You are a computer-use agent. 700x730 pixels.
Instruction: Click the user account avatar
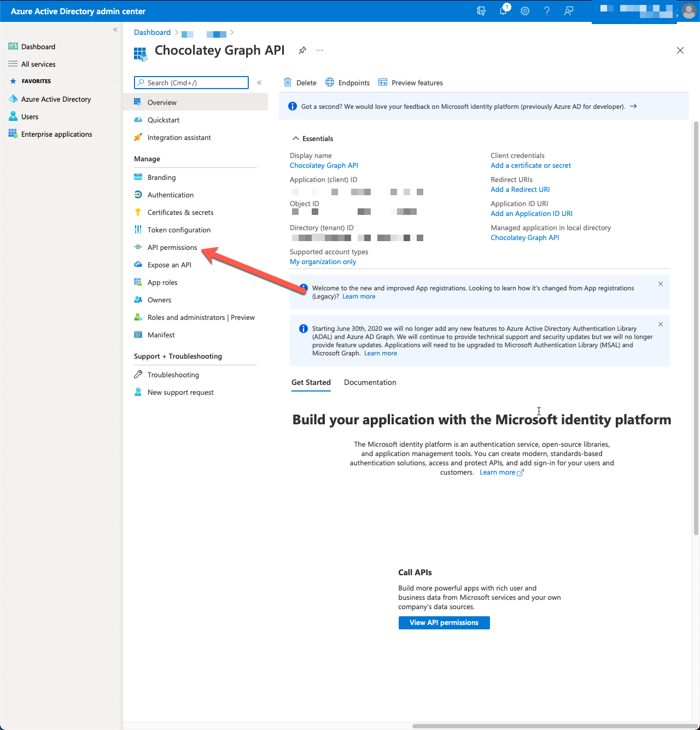tap(689, 11)
